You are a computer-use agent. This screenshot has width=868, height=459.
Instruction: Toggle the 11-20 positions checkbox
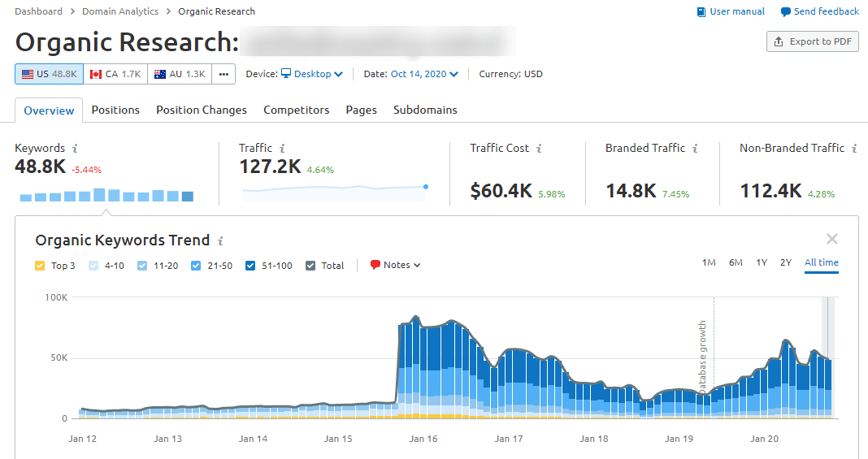click(x=142, y=266)
